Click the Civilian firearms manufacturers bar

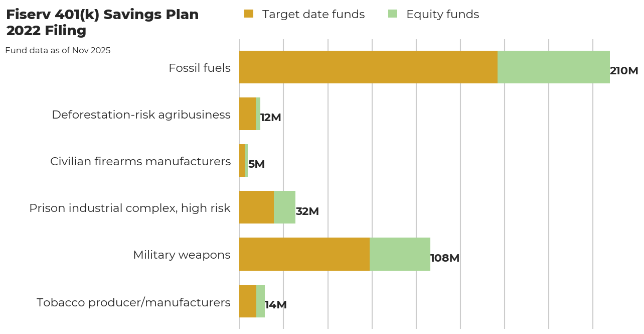coord(244,161)
